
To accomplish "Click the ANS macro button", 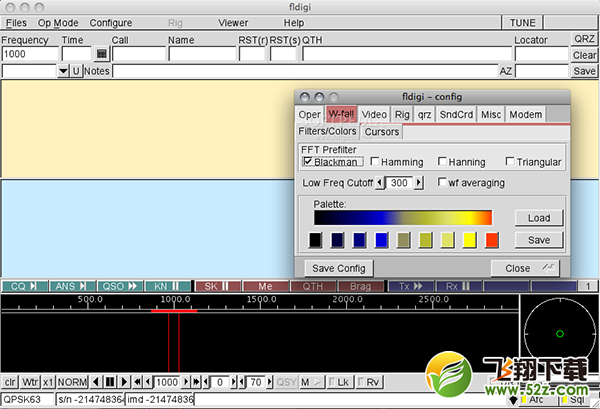I will pyautogui.click(x=72, y=286).
